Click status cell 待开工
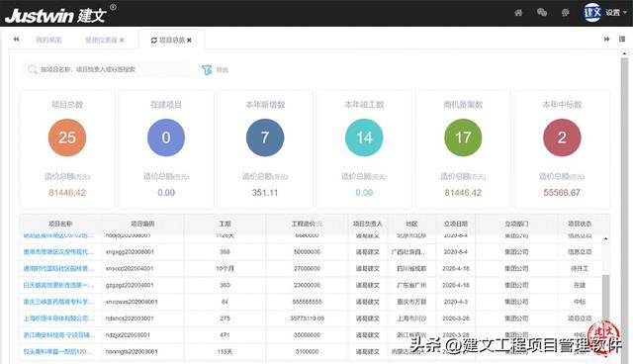Screen dimensions: 633x364 click(x=580, y=268)
